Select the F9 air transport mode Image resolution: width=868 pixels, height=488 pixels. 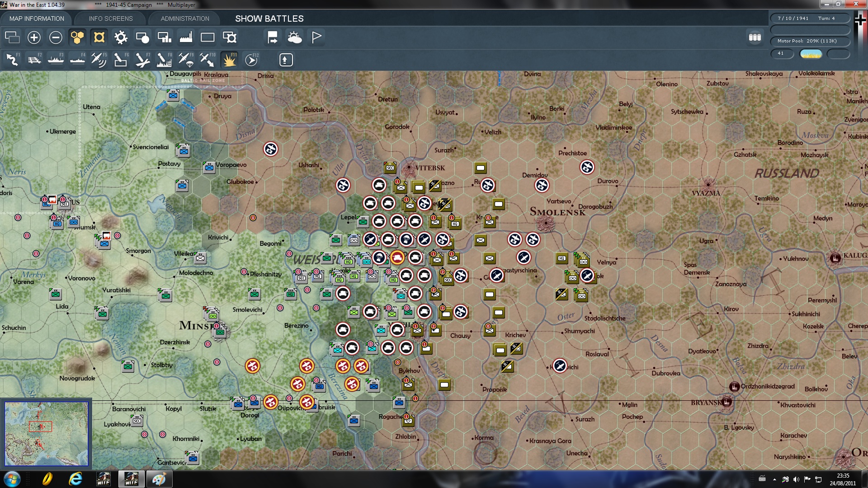pyautogui.click(x=186, y=60)
